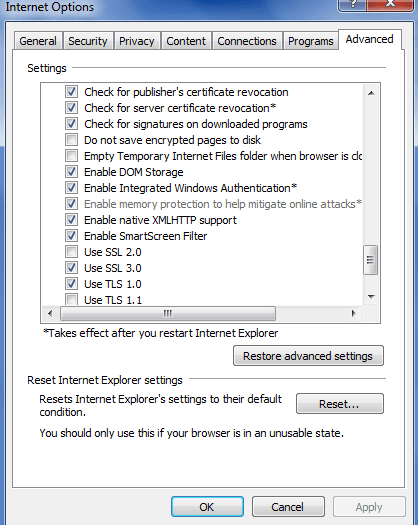This screenshot has width=418, height=525.
Task: Uncheck Use TLS 1.0 setting
Action: (71, 284)
